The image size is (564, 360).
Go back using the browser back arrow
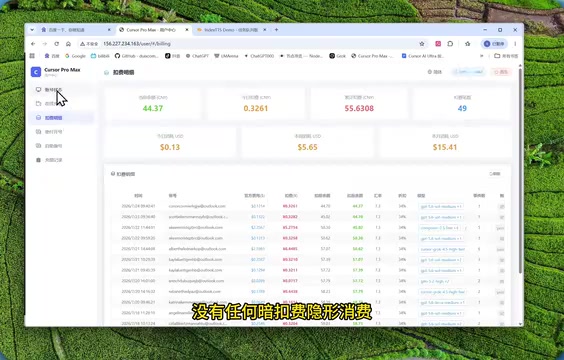(33, 44)
